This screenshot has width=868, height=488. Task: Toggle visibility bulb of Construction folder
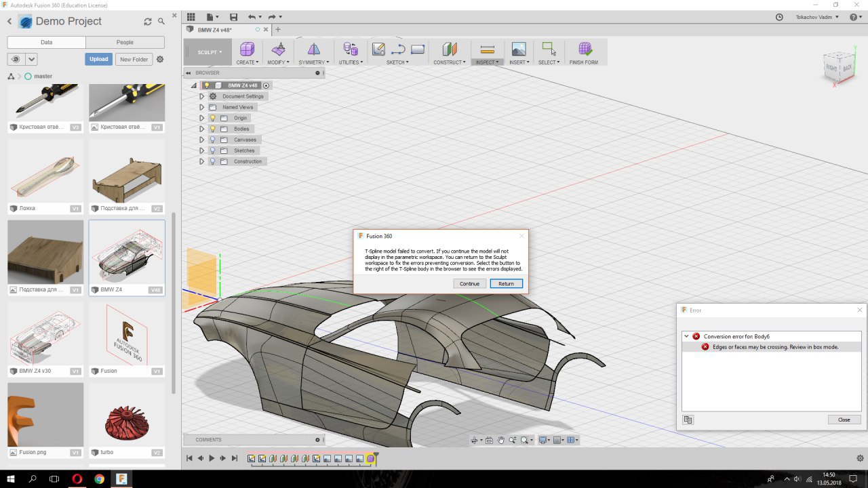pos(212,161)
